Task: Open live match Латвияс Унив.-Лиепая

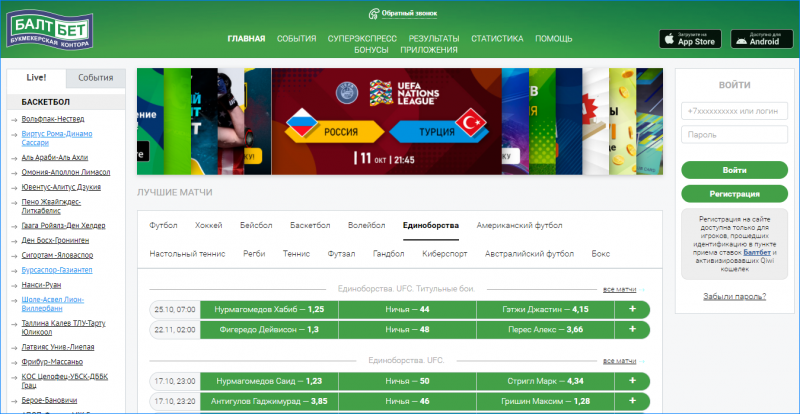Action: [x=58, y=347]
